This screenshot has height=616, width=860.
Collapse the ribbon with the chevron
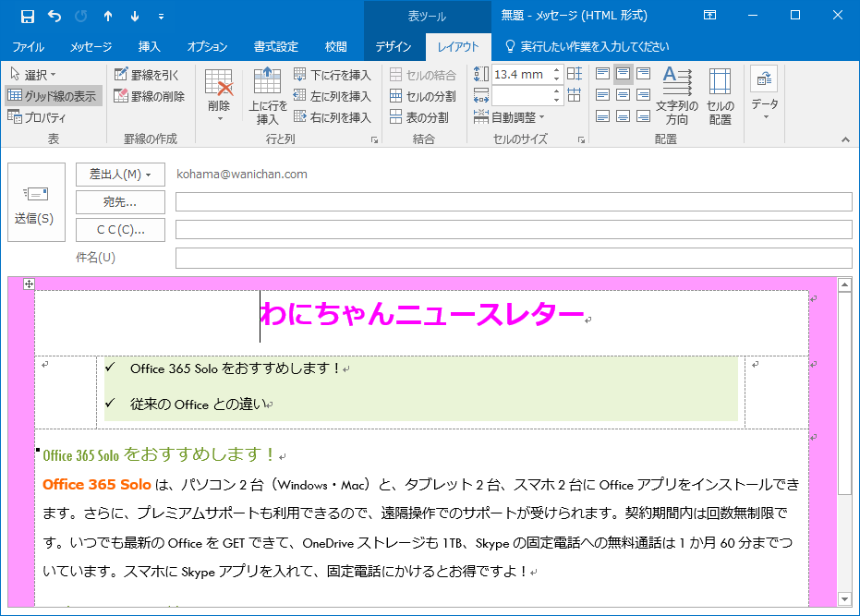point(845,139)
